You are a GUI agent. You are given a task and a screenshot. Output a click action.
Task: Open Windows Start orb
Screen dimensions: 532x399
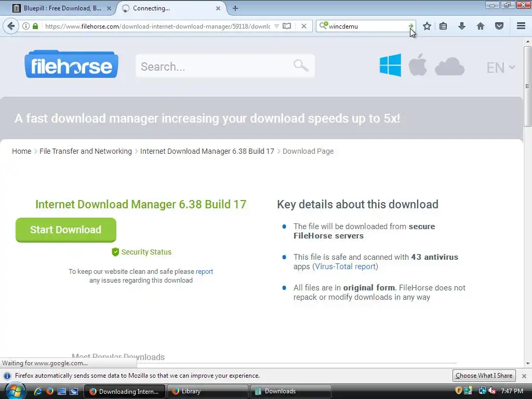pos(15,391)
